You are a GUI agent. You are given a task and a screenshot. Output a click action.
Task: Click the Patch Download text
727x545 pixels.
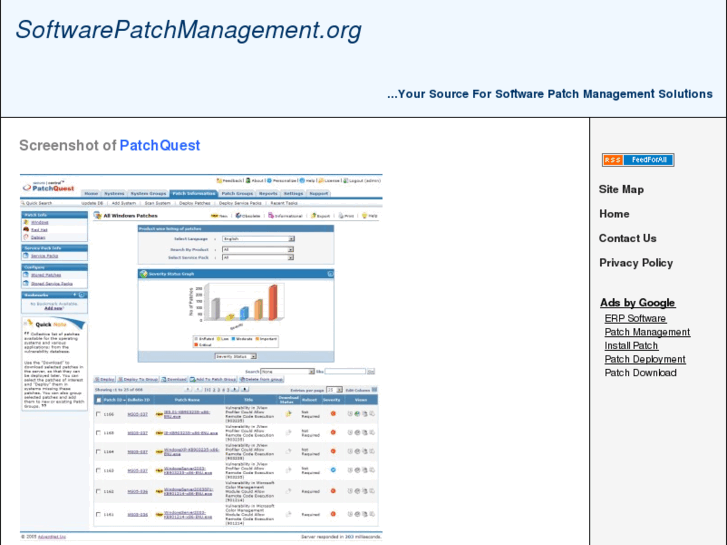[640, 373]
